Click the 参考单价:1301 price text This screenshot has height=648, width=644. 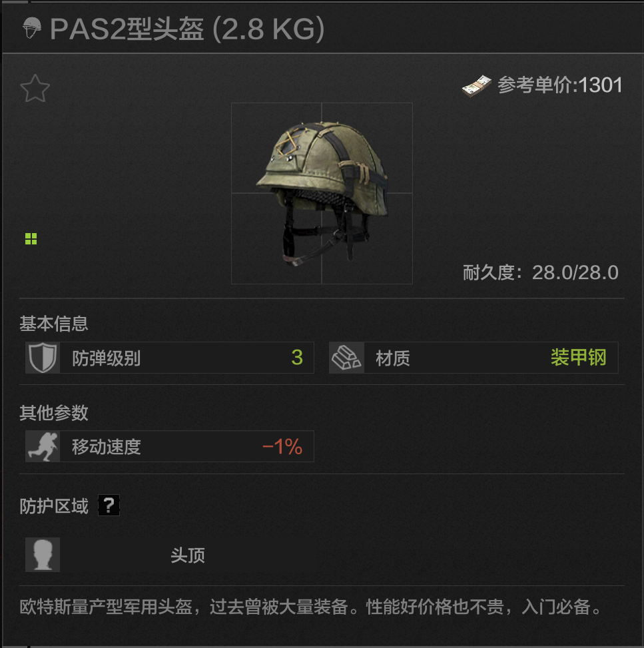coord(560,85)
